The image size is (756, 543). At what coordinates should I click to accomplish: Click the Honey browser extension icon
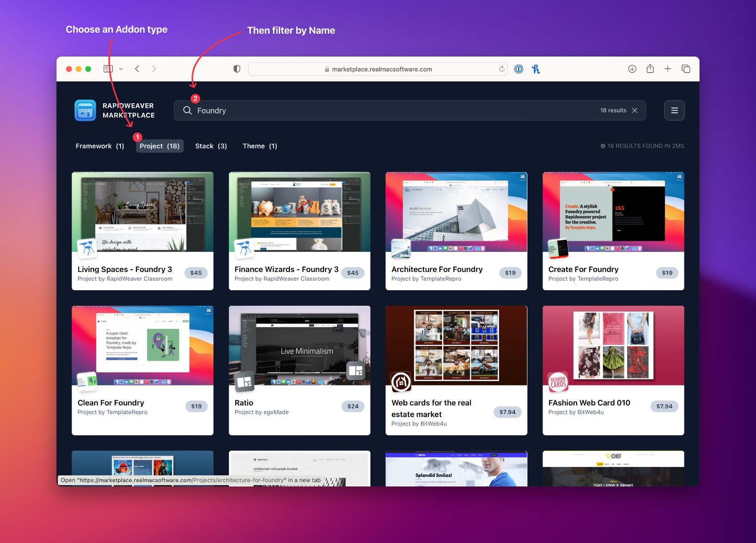[536, 69]
